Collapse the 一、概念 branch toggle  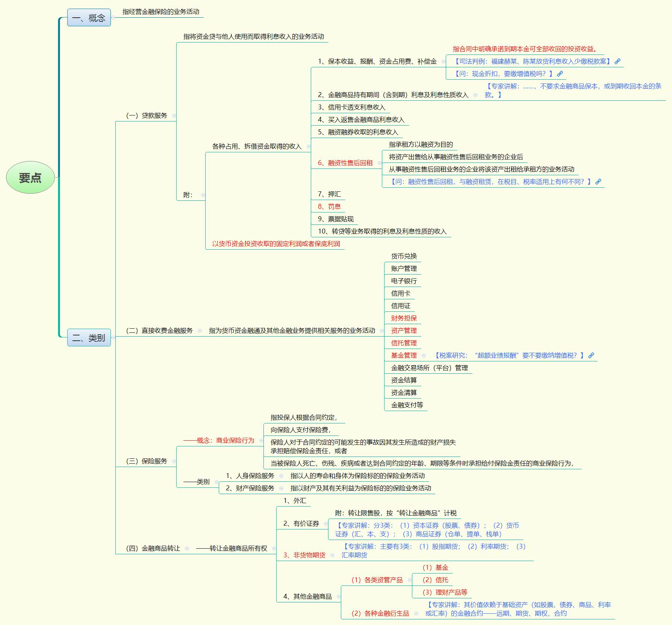(113, 18)
